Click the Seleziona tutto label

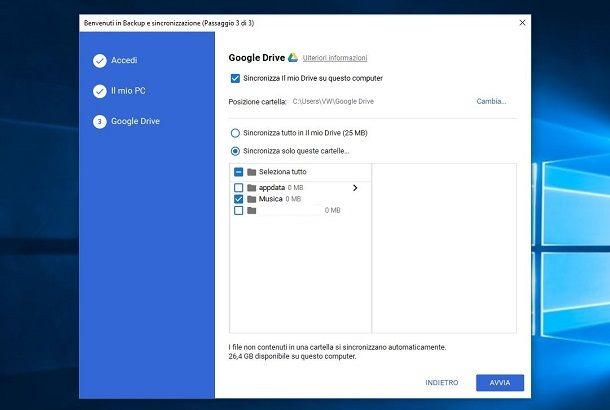point(283,172)
